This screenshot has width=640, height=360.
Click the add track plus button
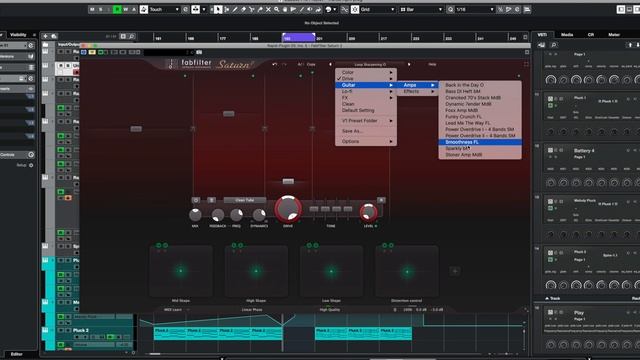(x=46, y=36)
